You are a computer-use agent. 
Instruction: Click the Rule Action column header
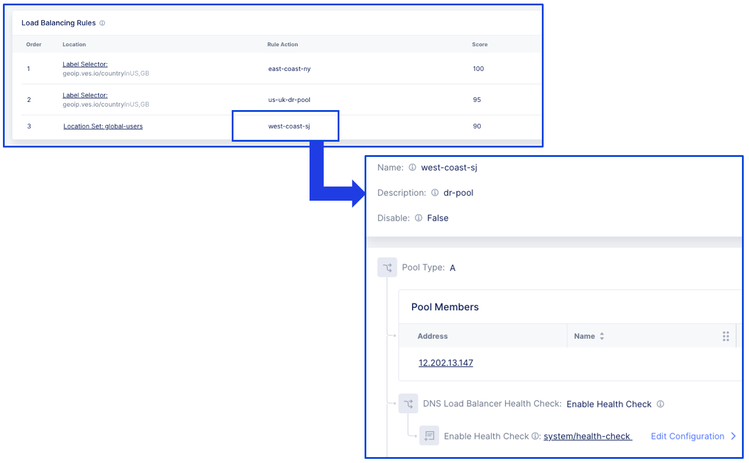click(x=282, y=44)
